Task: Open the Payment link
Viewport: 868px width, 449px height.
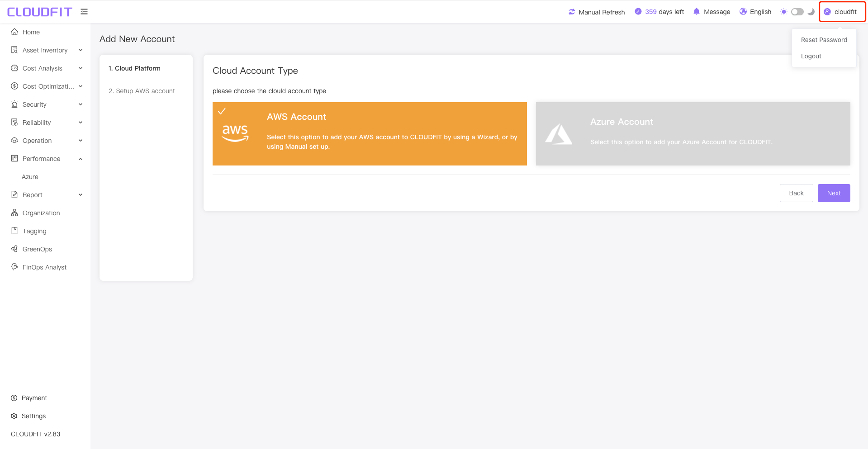Action: click(34, 398)
